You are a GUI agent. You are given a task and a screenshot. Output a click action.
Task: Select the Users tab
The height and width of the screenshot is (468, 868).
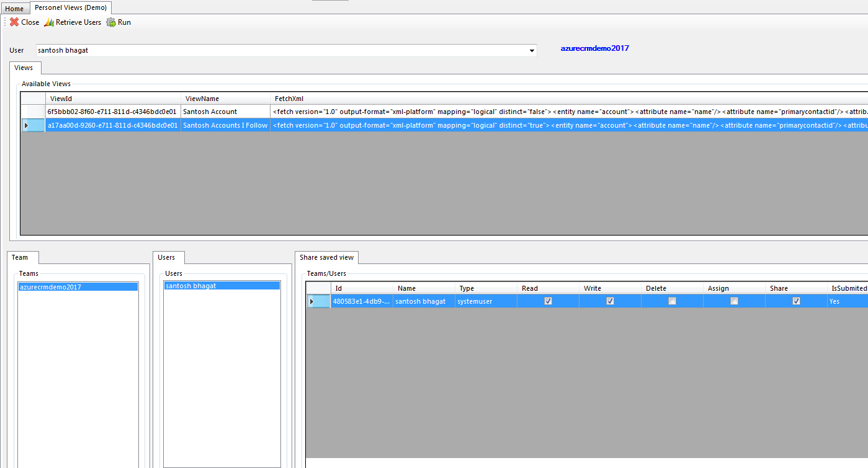click(168, 257)
